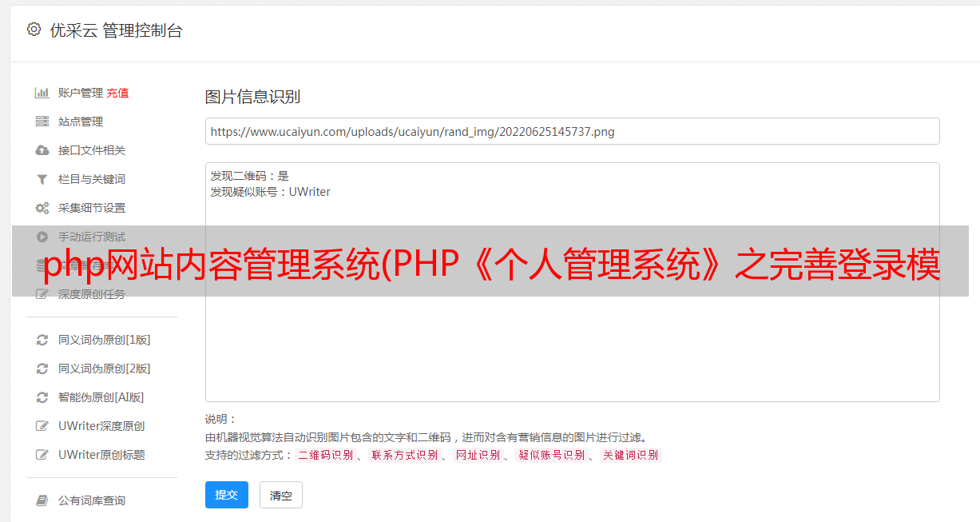This screenshot has width=980, height=522.
Task: Select the 站点管理 server icon
Action: 42,122
